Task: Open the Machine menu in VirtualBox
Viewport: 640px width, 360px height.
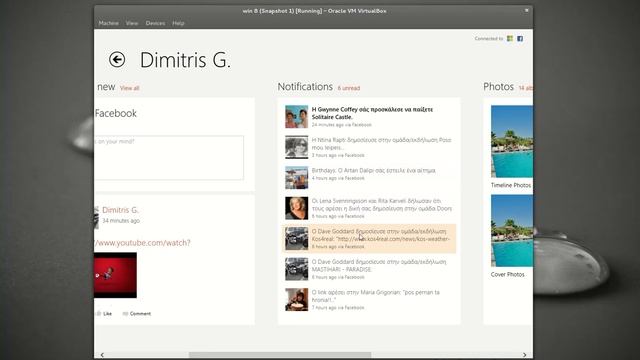Action: [x=109, y=23]
